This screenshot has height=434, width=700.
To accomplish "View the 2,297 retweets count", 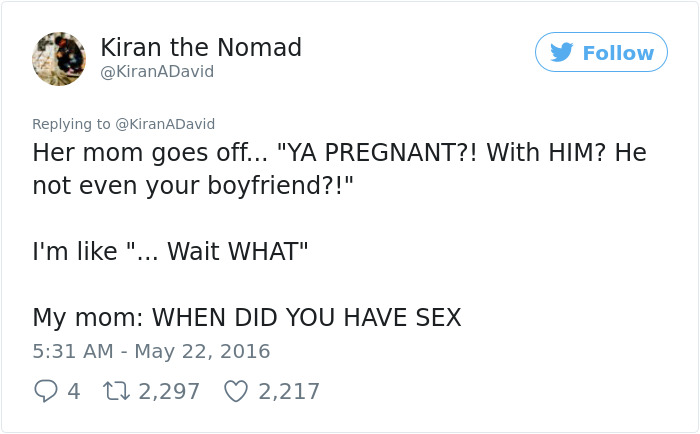I will point(170,391).
